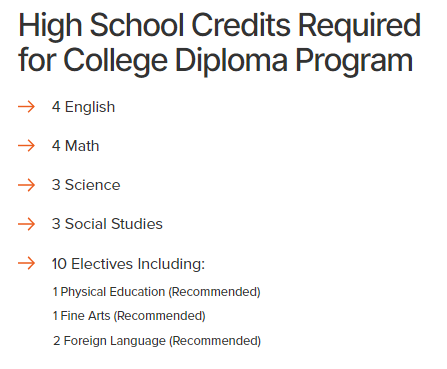The height and width of the screenshot is (369, 447).
Task: Click the word 'Credits' in the heading
Action: 241,25
